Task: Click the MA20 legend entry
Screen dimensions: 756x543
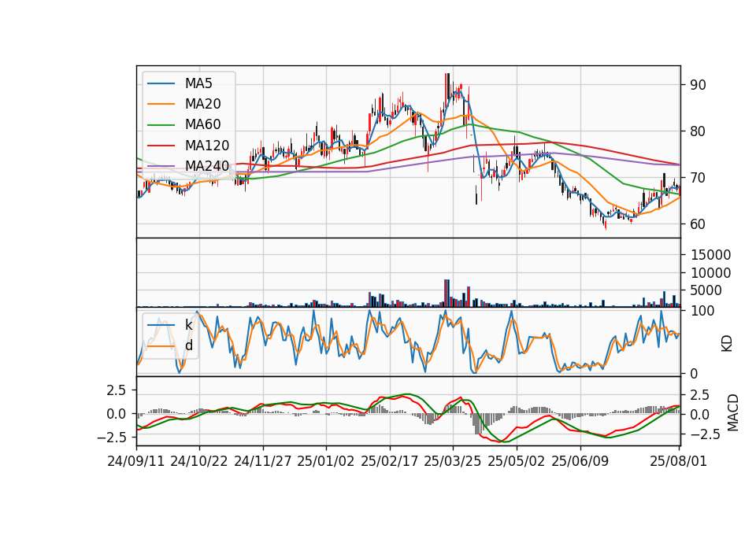Action: [183, 104]
